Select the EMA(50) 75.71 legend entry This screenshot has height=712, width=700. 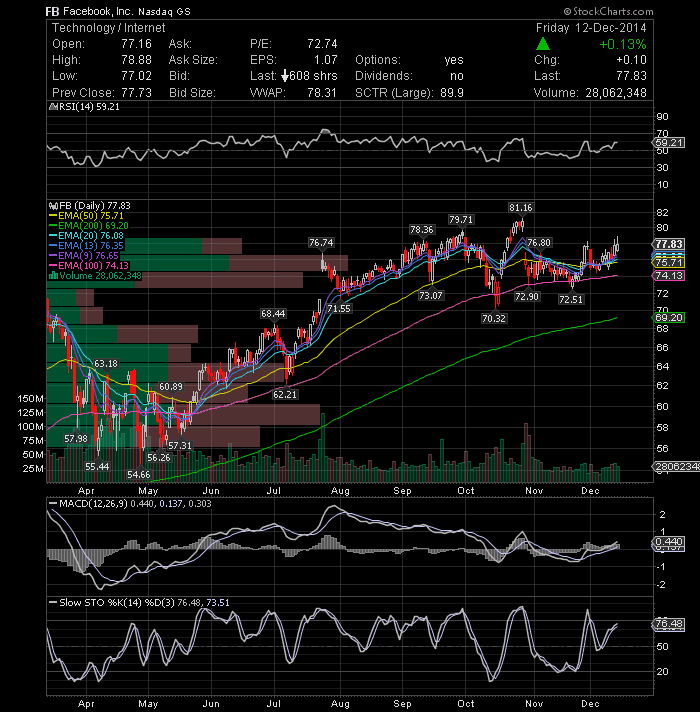click(86, 216)
